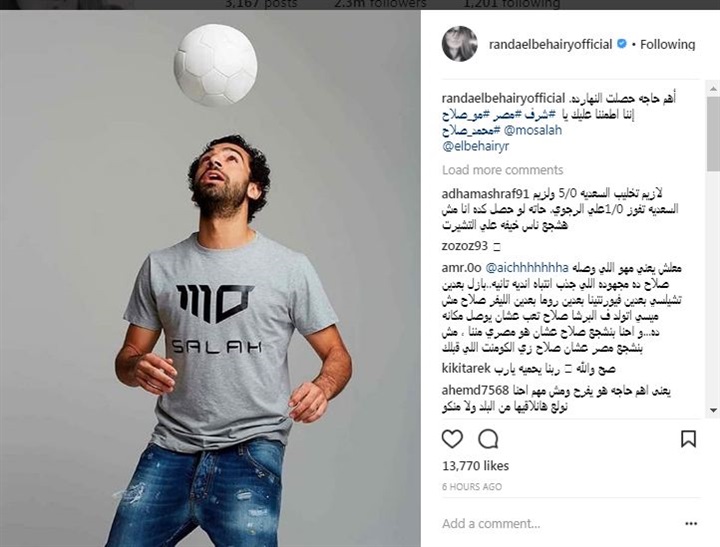Open randaelbehairyofficial profile picture avatar
Image resolution: width=720 pixels, height=547 pixels.
pos(459,44)
